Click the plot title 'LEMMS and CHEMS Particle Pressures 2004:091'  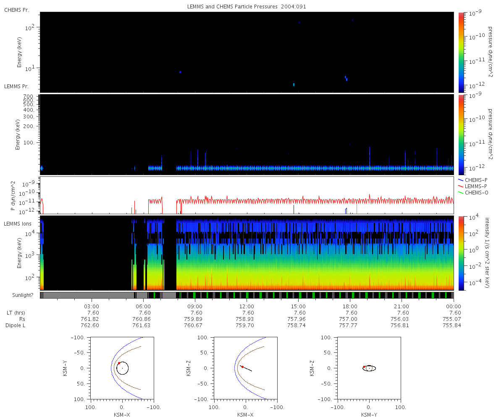click(247, 7)
